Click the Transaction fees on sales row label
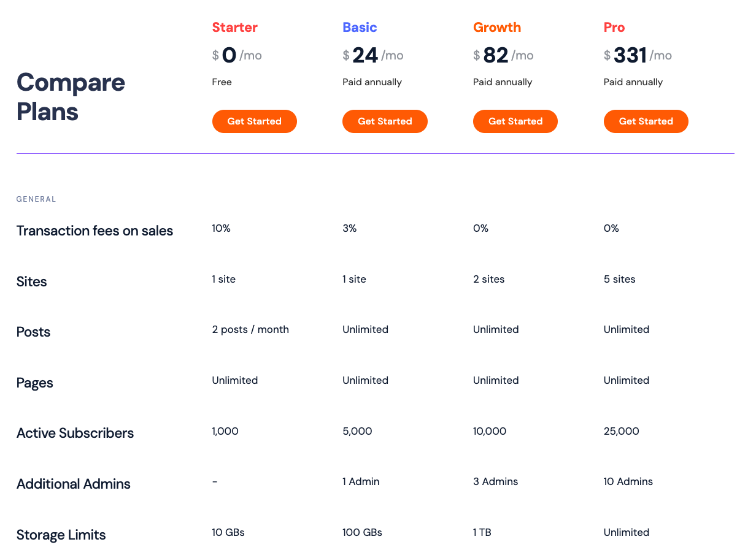Viewport: 756px width, 550px height. (94, 231)
